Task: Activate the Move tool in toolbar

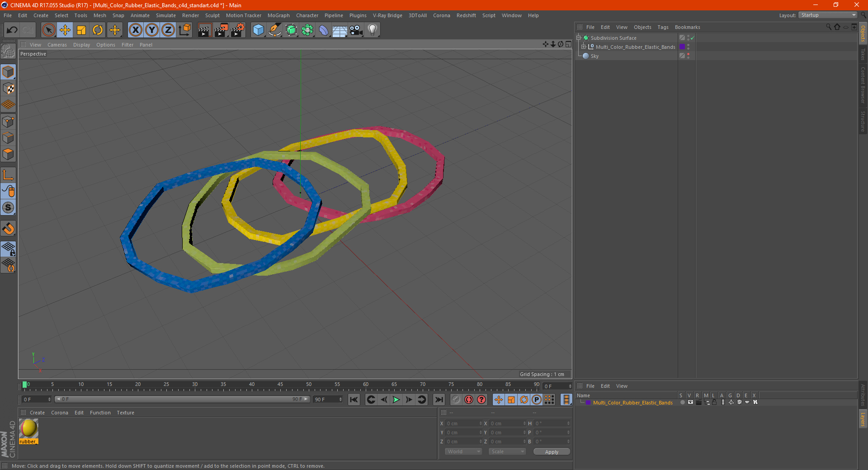Action: click(x=65, y=30)
